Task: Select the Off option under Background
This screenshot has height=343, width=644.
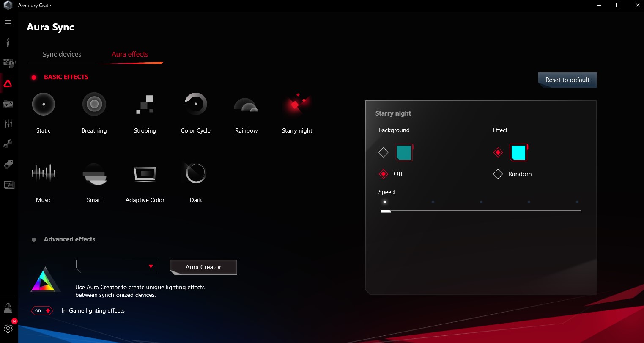Action: (x=384, y=174)
